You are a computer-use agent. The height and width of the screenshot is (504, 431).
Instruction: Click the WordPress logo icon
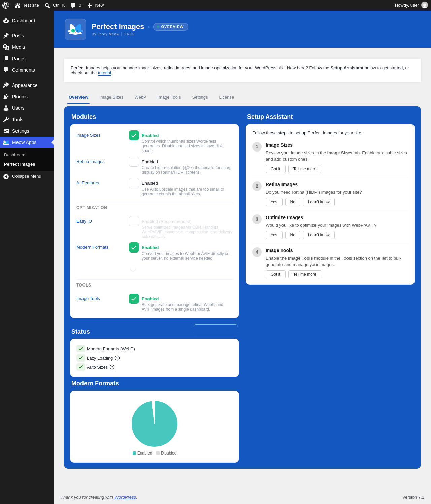click(x=6, y=5)
